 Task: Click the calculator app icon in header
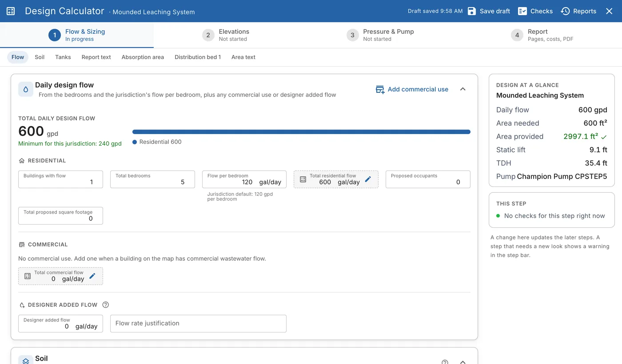point(11,11)
